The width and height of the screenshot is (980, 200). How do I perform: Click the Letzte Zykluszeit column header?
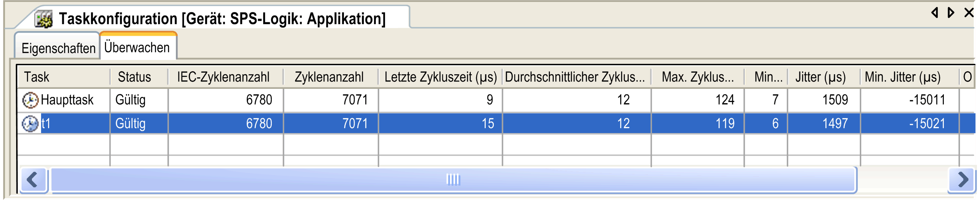pos(440,77)
